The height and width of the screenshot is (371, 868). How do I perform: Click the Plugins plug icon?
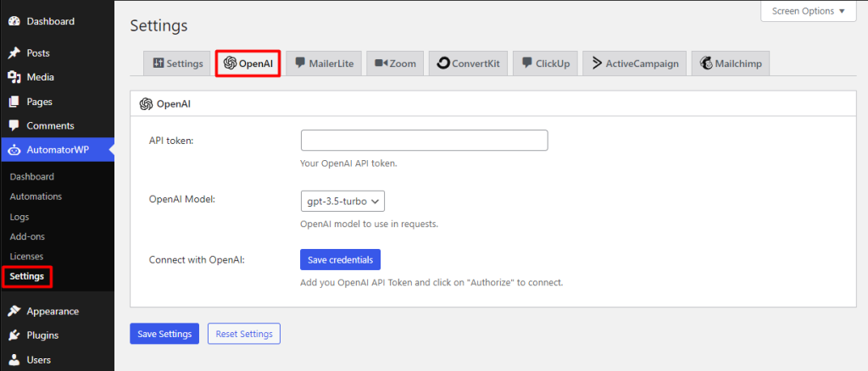[x=14, y=335]
